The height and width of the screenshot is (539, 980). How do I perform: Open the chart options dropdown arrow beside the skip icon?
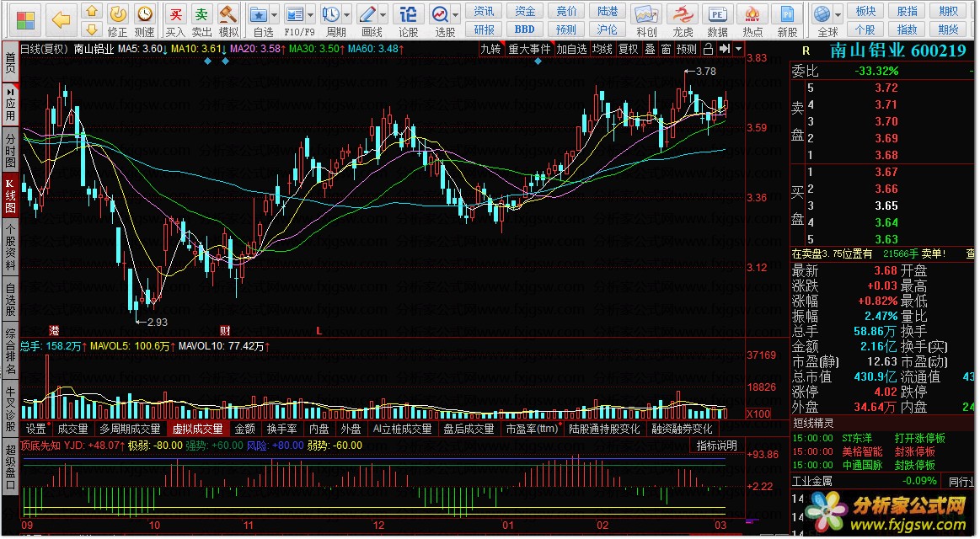coord(739,49)
